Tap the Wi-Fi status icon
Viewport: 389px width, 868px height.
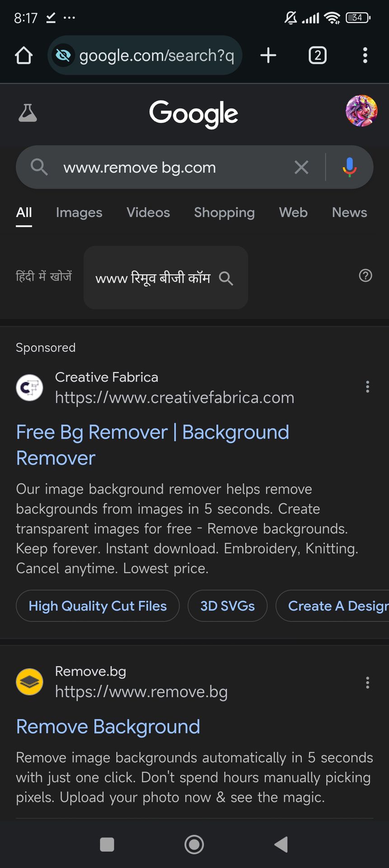[x=332, y=18]
